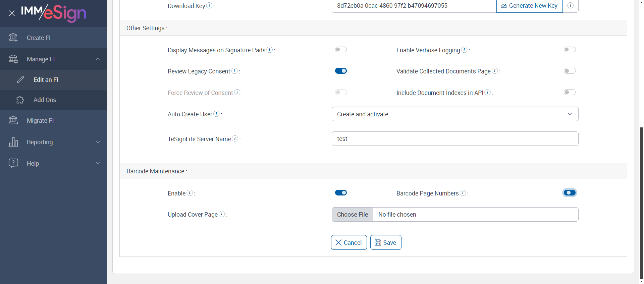Image resolution: width=644 pixels, height=284 pixels.
Task: Click the info icon after Generate New Key
Action: click(570, 5)
